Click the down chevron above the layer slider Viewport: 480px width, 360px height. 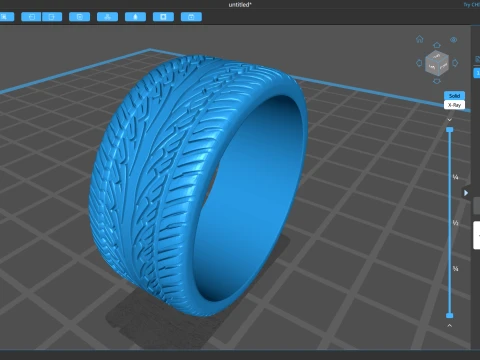(x=450, y=120)
